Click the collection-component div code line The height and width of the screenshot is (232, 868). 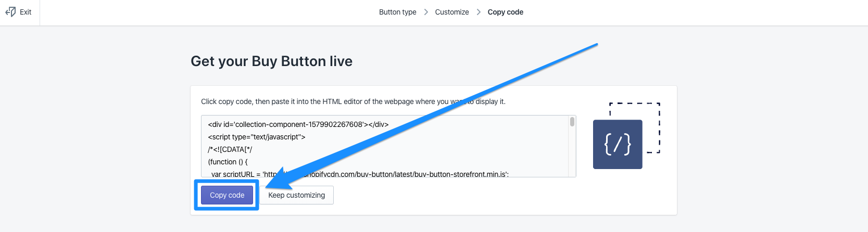[298, 124]
